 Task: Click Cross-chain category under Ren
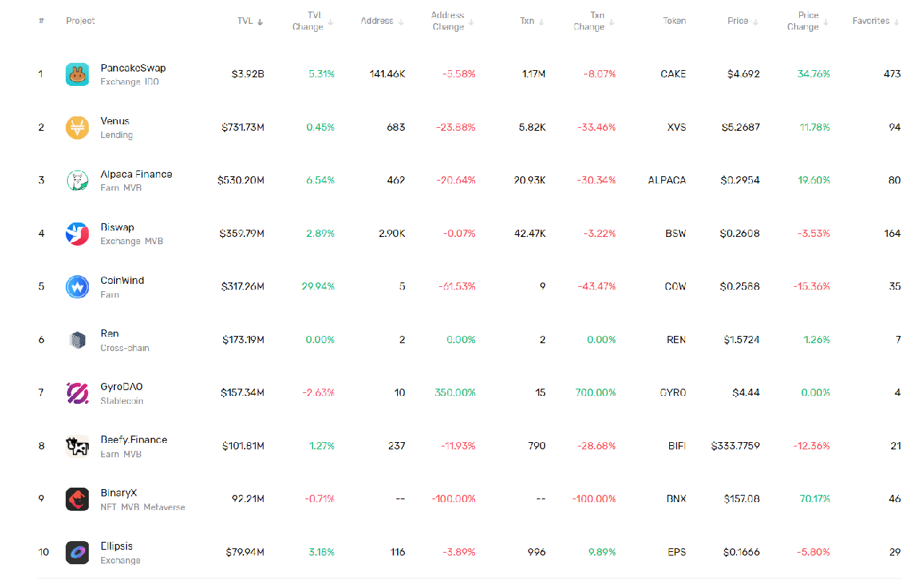(125, 348)
